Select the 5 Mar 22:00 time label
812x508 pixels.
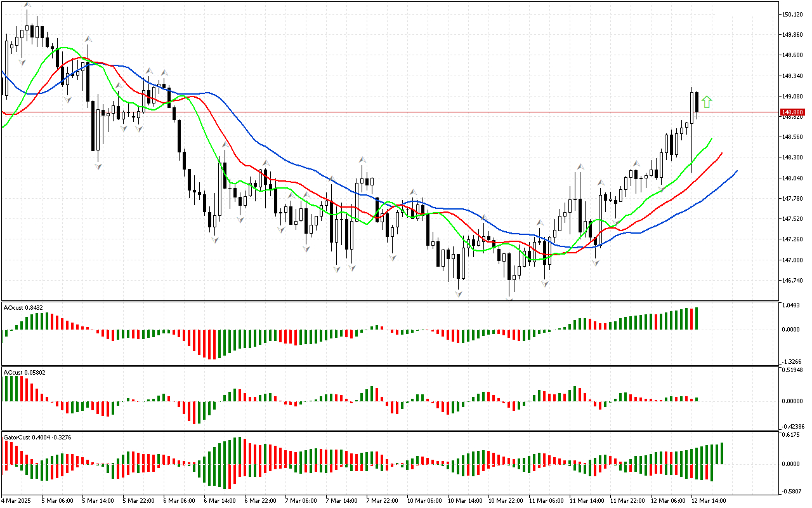point(138,500)
